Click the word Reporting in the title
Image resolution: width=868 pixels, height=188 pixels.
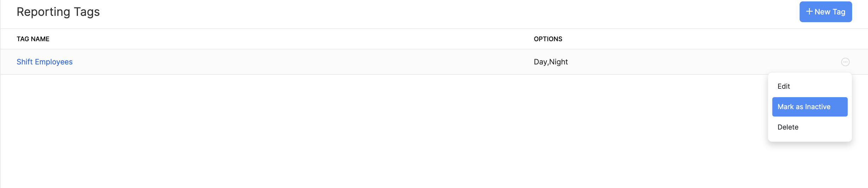[x=43, y=12]
